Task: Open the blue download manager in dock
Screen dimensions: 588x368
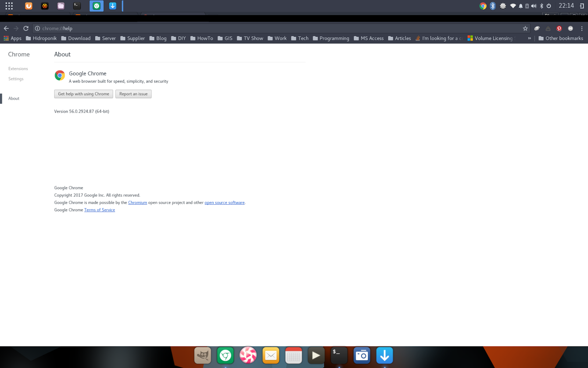Action: click(384, 355)
